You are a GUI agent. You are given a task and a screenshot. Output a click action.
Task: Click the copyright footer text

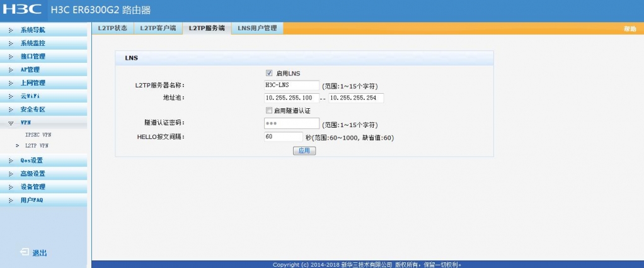pos(367,265)
